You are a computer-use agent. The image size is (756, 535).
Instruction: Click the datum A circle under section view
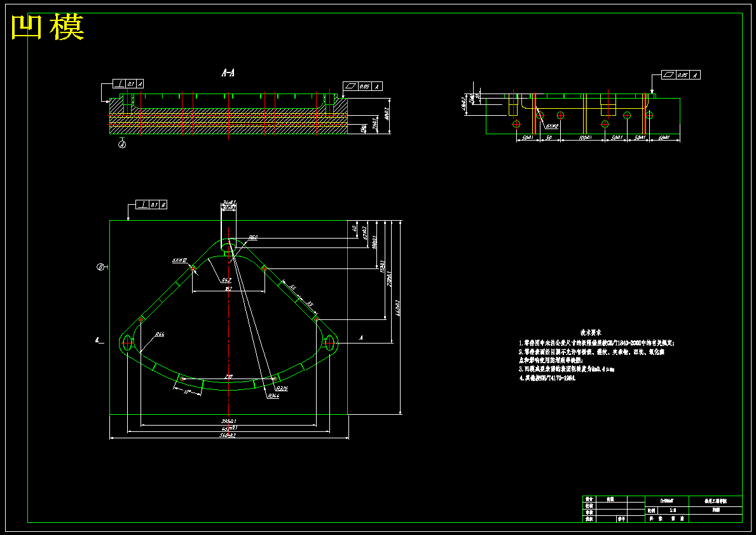(123, 144)
